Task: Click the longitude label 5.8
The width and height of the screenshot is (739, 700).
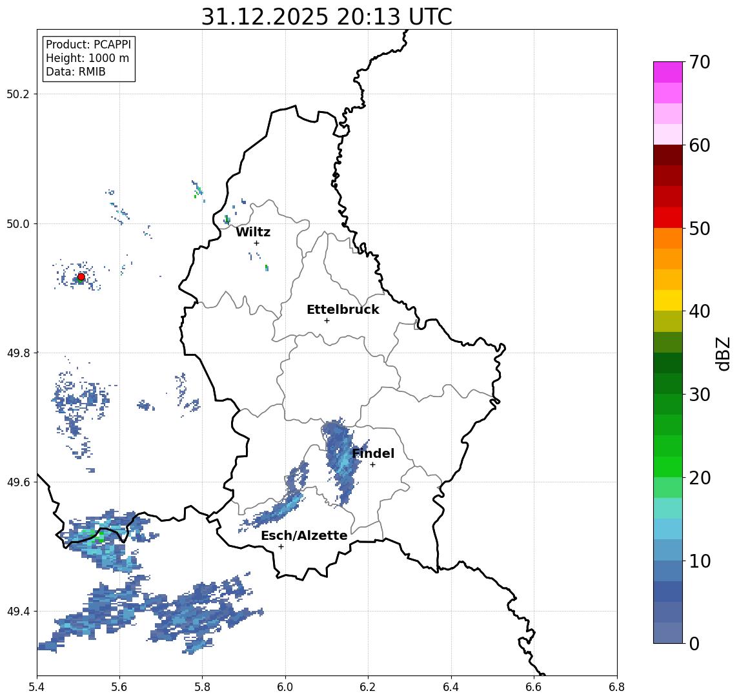Action: [x=202, y=687]
